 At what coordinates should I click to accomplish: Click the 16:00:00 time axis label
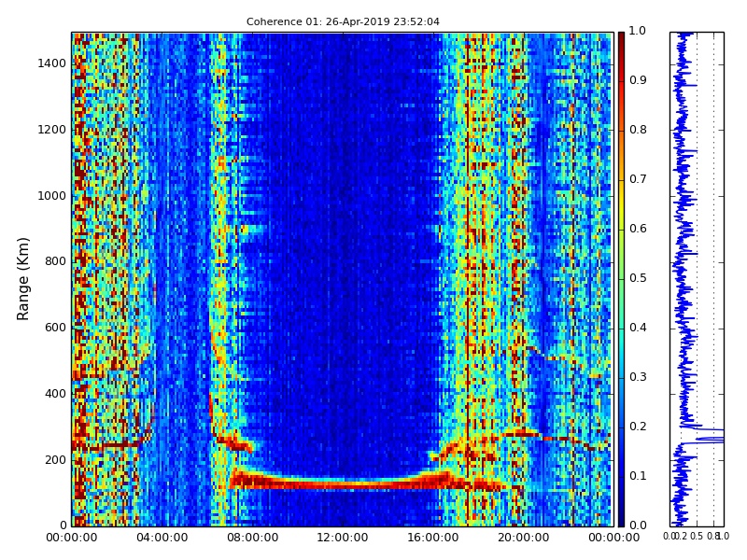pyautogui.click(x=433, y=538)
